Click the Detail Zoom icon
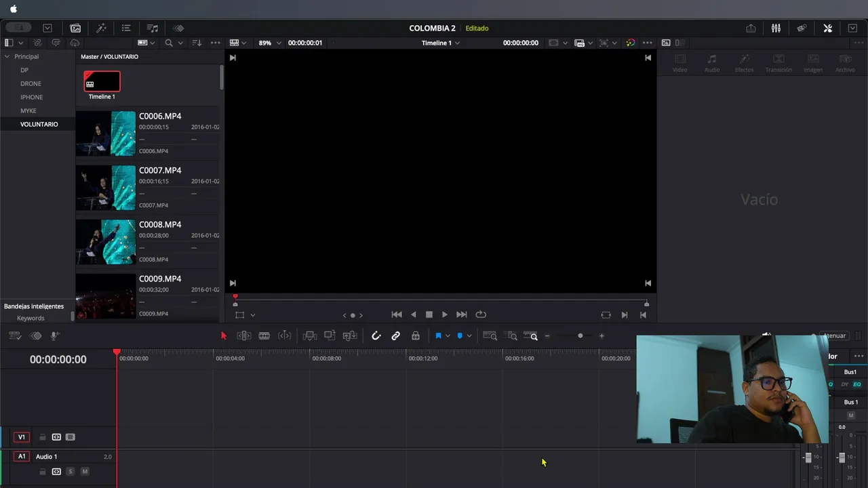868x488 pixels. [512, 335]
